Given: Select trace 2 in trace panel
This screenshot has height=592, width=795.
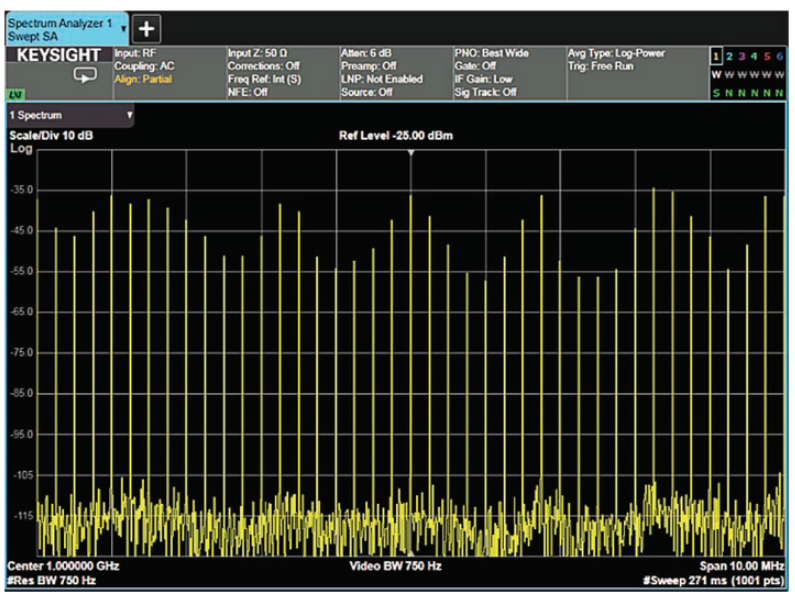Looking at the screenshot, I should click(x=729, y=57).
